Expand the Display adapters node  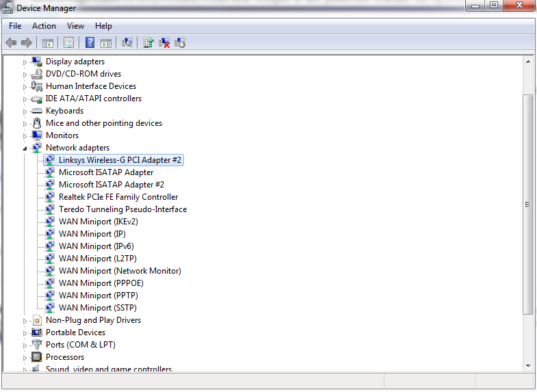pyautogui.click(x=25, y=62)
